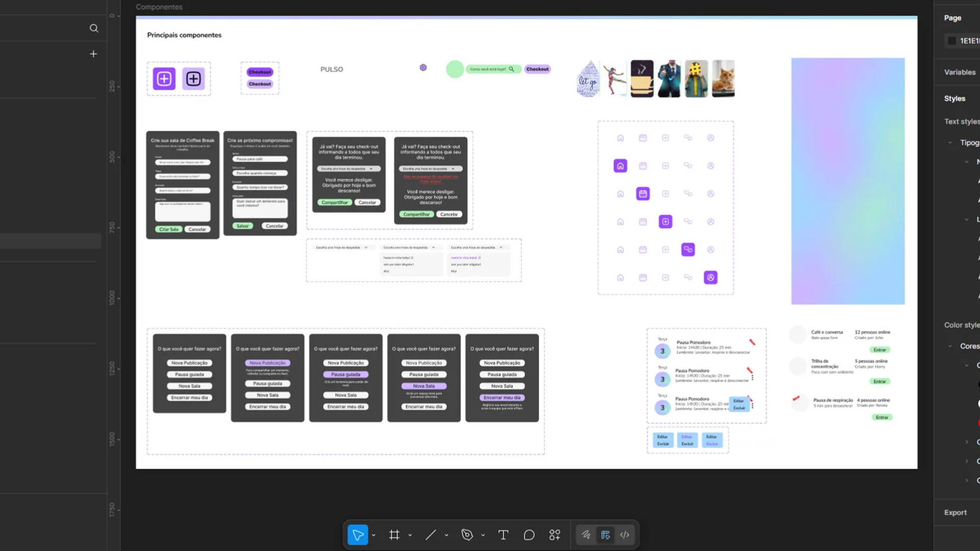Open the Actions/components tool

555,535
